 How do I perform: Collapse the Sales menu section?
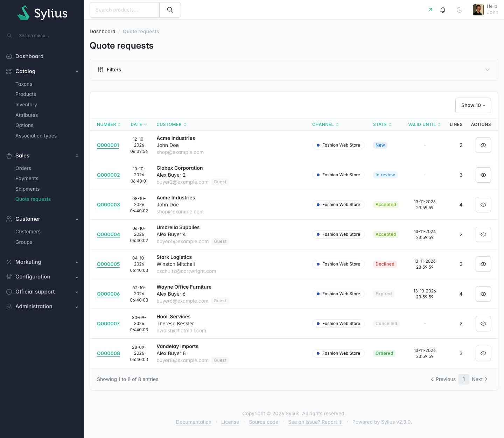coord(42,156)
